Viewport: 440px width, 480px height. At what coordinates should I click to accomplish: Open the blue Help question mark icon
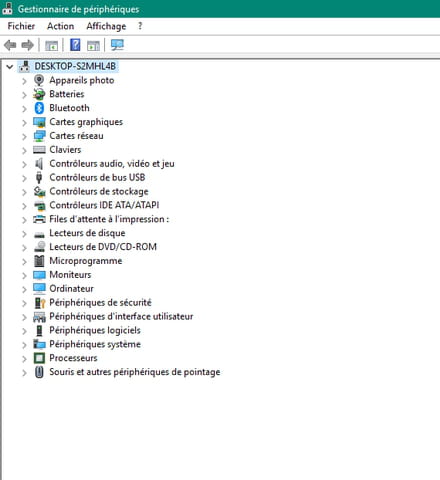point(75,45)
